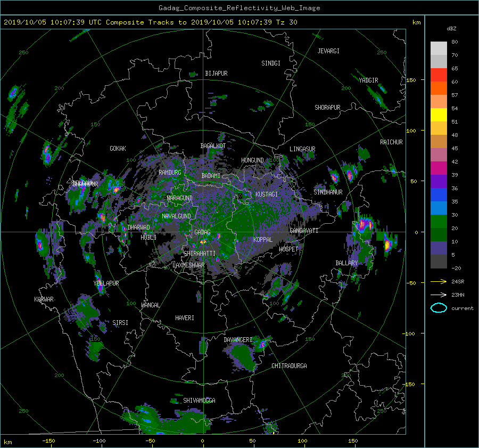This screenshot has height=448, width=479.
Task: Click the 'GOKAK' city label
Action: (118, 149)
